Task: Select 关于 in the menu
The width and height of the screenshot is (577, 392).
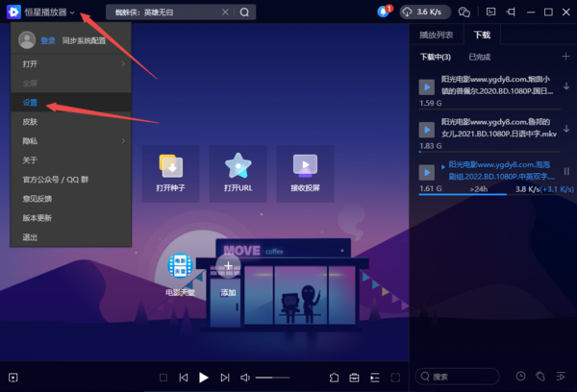Action: 71,160
